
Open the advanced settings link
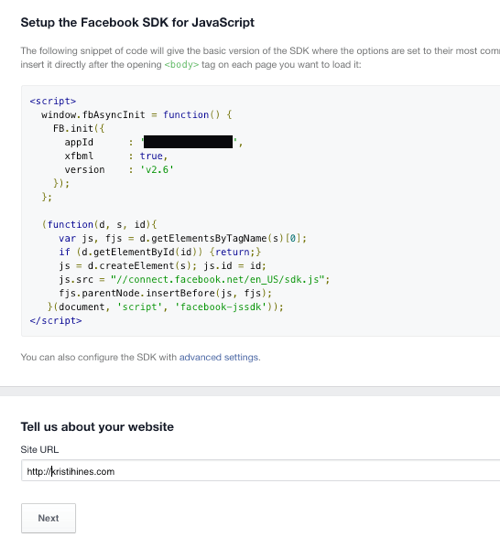tap(219, 357)
